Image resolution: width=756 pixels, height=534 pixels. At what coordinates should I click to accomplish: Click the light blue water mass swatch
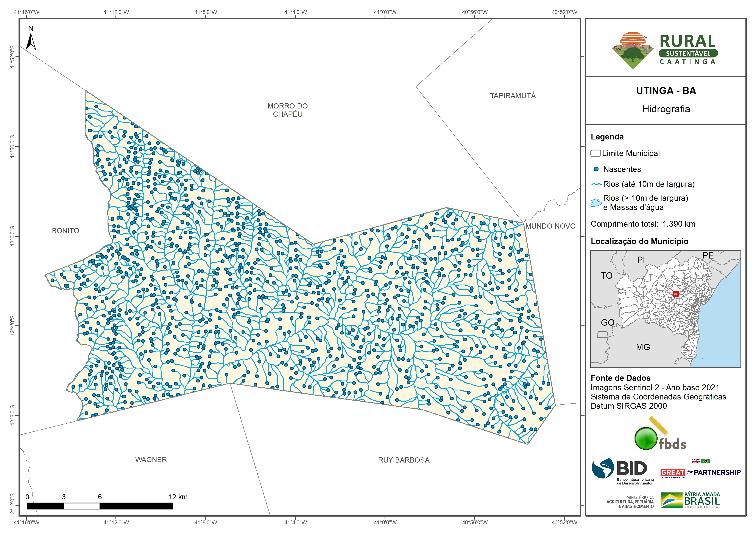(596, 203)
